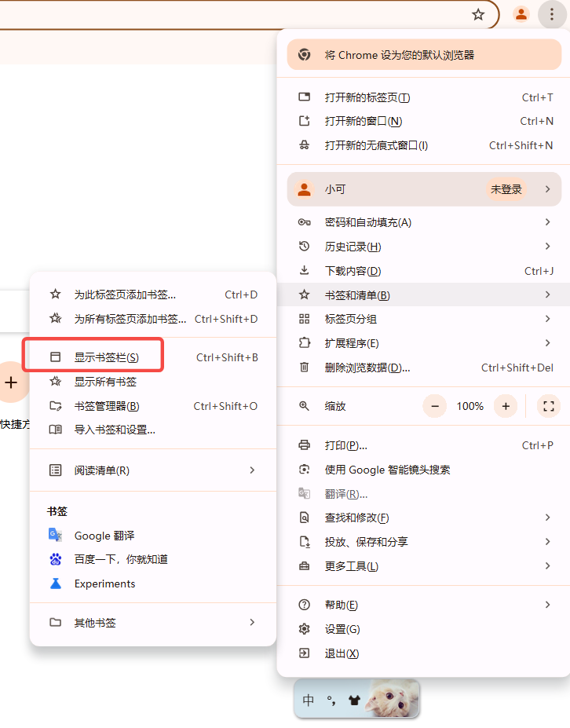
Task: Click the history clock icon beside 历史记录
Action: [x=304, y=247]
